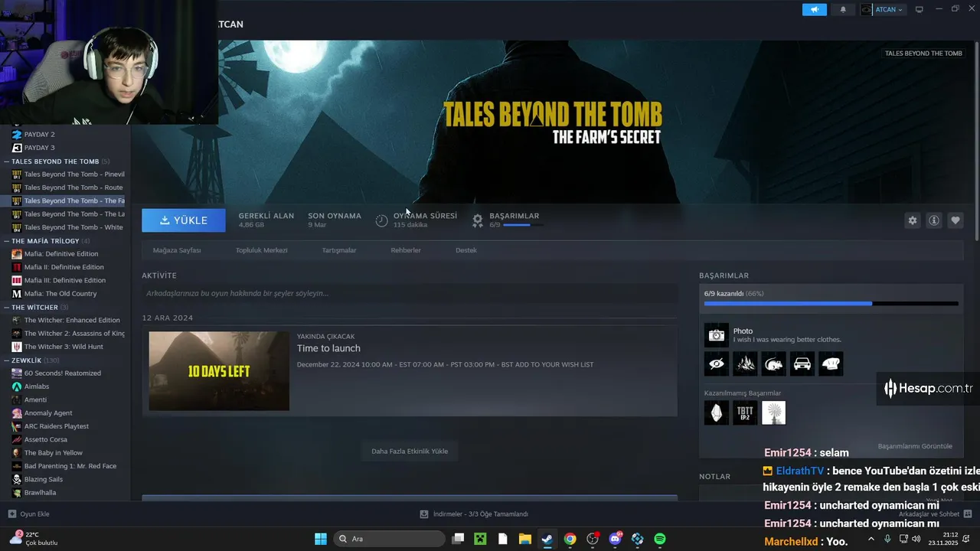Open Discord from the taskbar
This screenshot has width=980, height=551.
615,539
